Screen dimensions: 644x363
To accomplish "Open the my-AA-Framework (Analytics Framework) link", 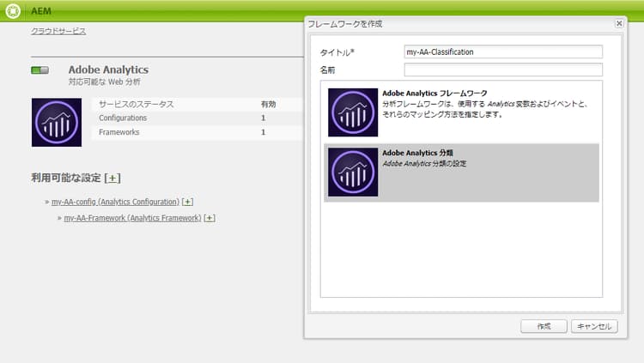I will point(132,218).
